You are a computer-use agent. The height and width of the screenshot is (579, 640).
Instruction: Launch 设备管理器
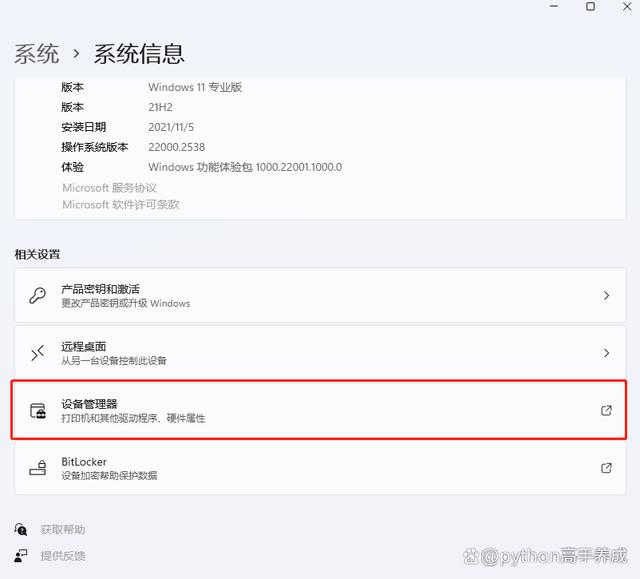319,410
